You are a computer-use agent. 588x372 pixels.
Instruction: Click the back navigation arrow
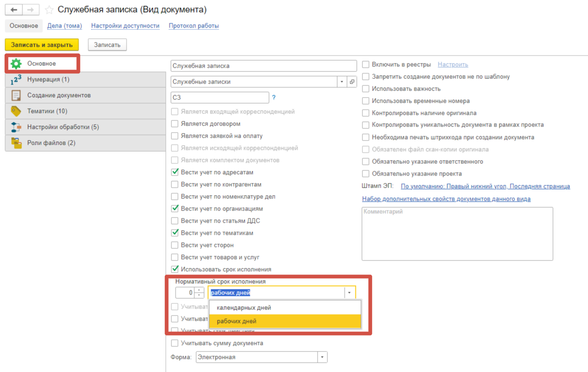(14, 10)
